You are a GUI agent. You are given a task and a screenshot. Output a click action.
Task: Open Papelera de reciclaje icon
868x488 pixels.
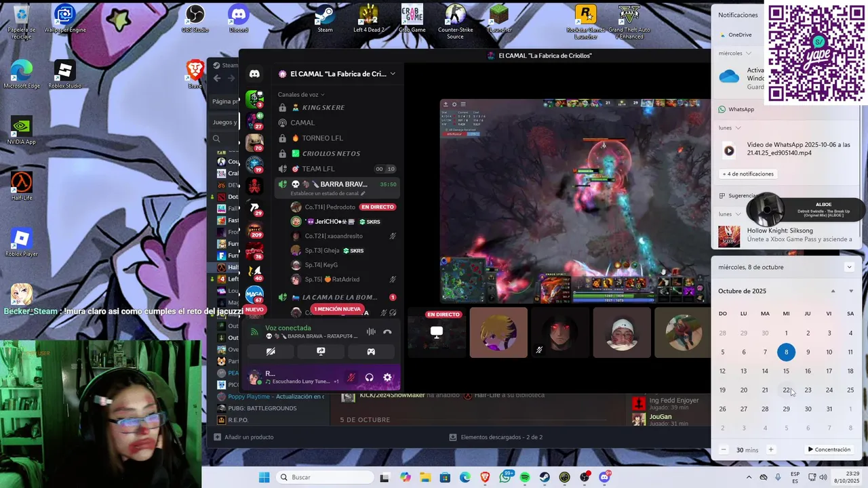(21, 21)
